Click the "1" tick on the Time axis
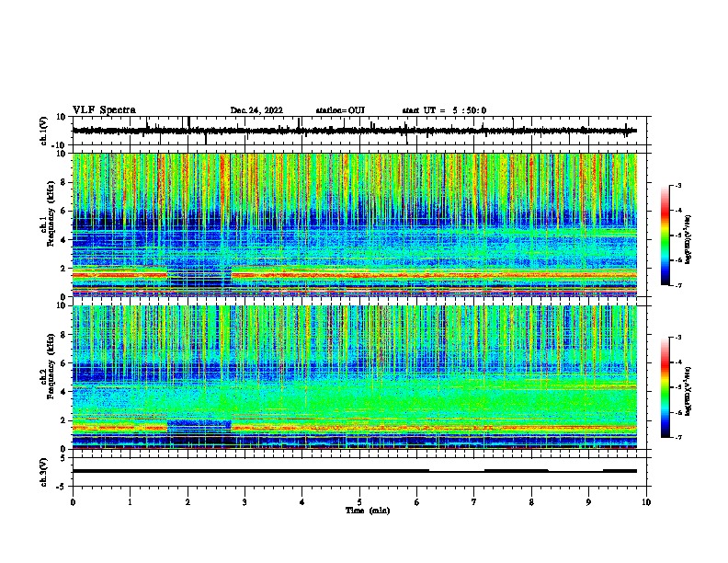Viewport: 728px width, 563px height. pyautogui.click(x=130, y=502)
